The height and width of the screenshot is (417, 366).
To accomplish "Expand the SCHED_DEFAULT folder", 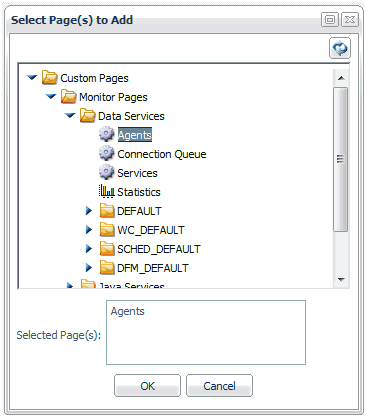I will [x=89, y=249].
